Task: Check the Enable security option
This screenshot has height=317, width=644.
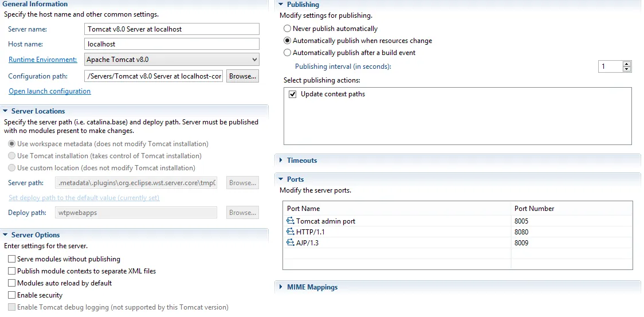Action: [x=11, y=295]
